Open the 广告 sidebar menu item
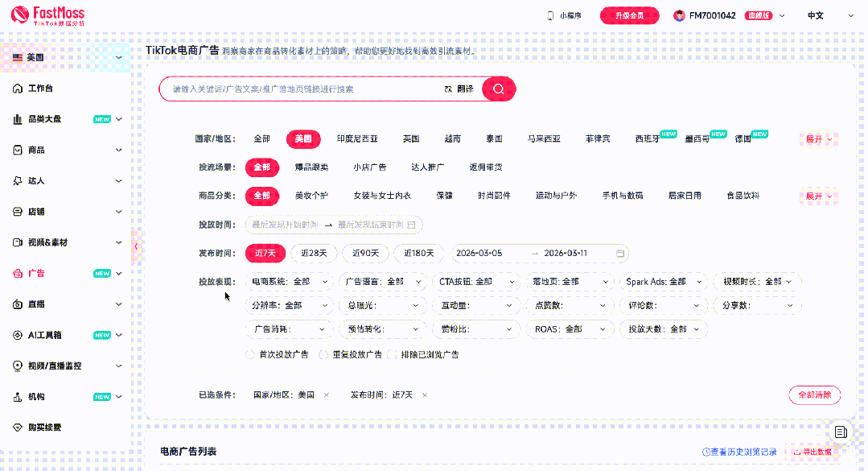Screen dimensions: 868x471 36,273
